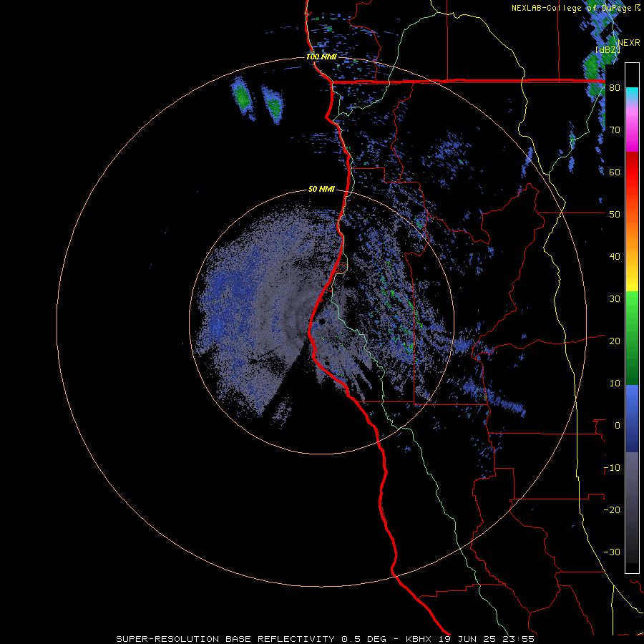The width and height of the screenshot is (644, 644).
Task: Click the green band of the color scale
Action: coord(632,338)
